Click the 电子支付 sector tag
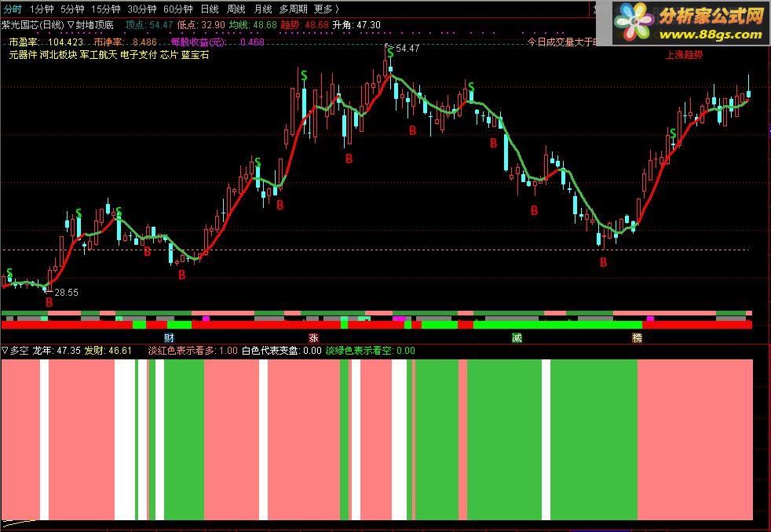This screenshot has width=771, height=532. click(x=138, y=54)
